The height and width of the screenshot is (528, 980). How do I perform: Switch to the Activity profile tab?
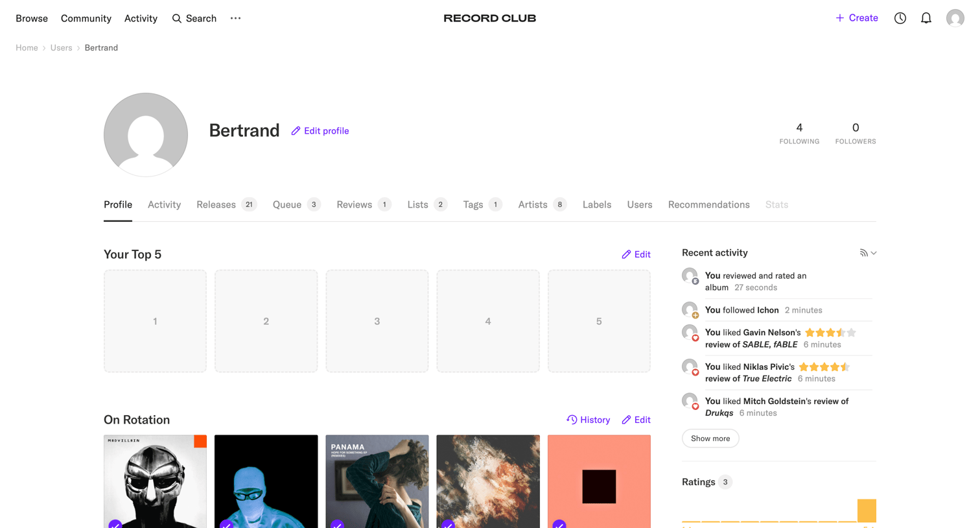click(164, 204)
